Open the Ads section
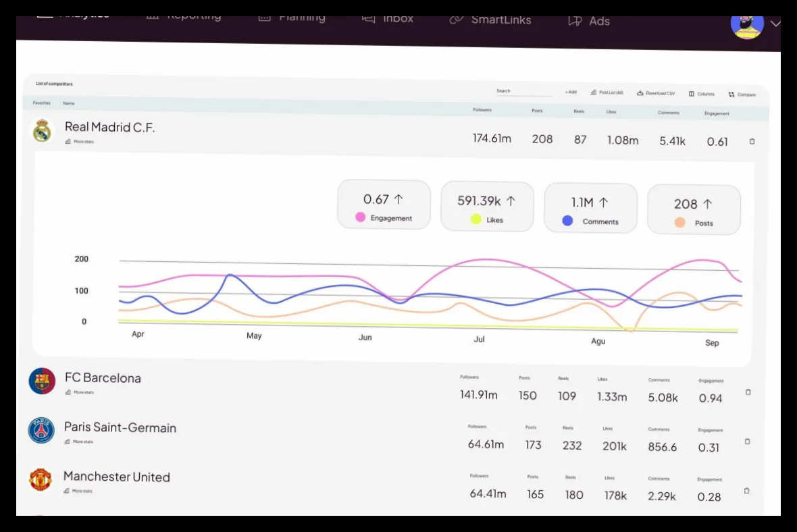This screenshot has width=797, height=532. (x=588, y=21)
